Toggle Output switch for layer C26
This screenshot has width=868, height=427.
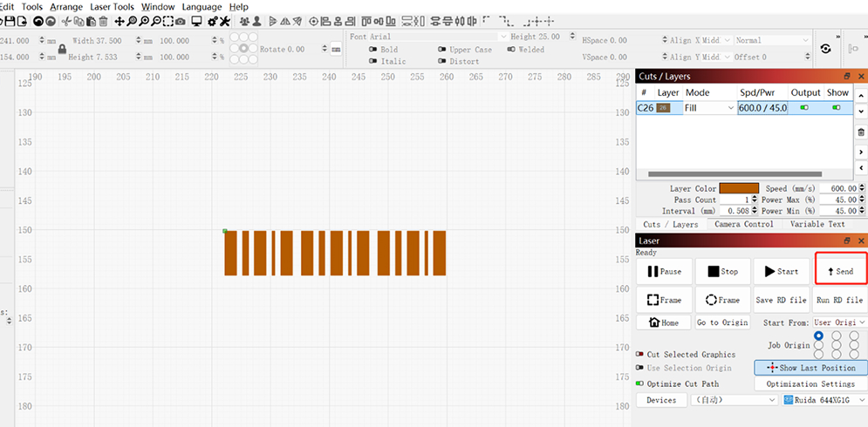pyautogui.click(x=804, y=108)
